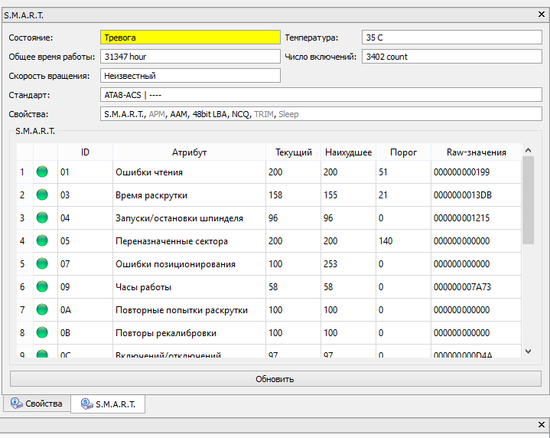Screen dimensions: 550x438
Task: Click the Свойства tab disk icon
Action: pos(16,403)
